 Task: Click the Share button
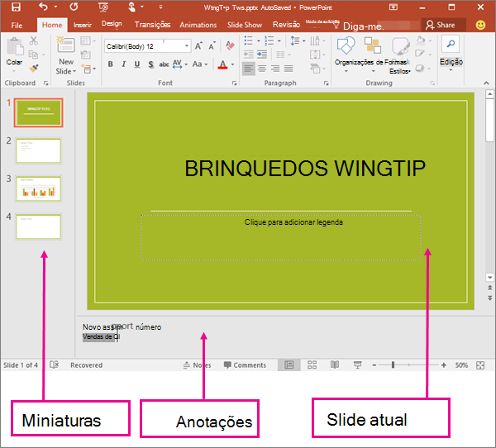point(443,25)
